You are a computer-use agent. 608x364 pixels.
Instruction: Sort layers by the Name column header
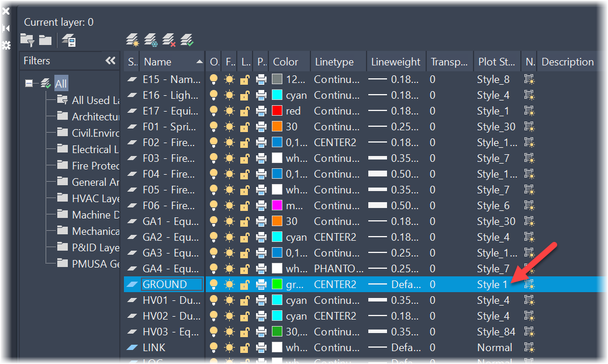pyautogui.click(x=172, y=61)
